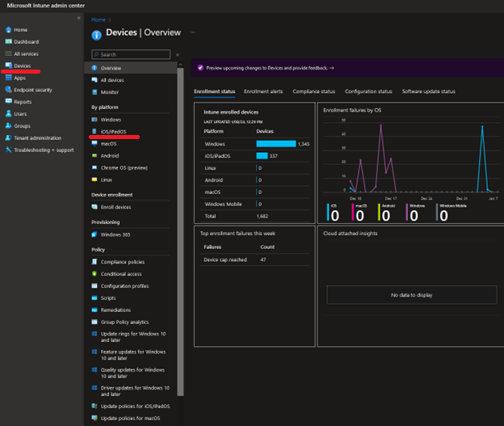Screen dimensions: 504x426
Task: Click up arrow of the menu scrollbar
Action: (x=180, y=65)
